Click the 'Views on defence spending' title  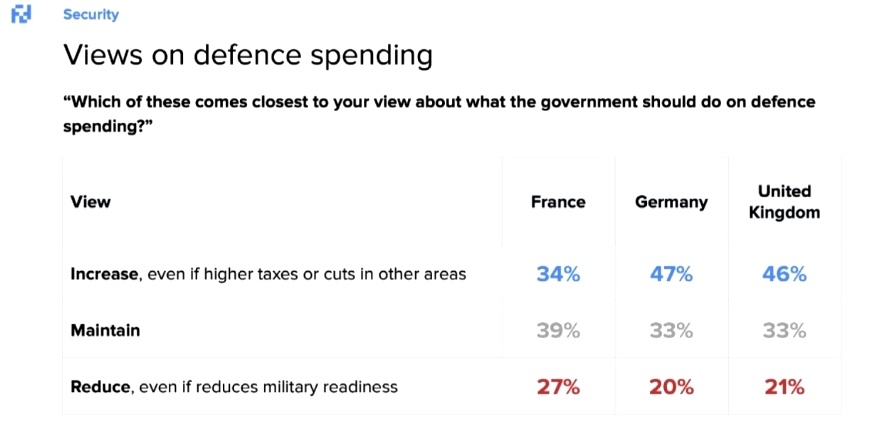(248, 55)
